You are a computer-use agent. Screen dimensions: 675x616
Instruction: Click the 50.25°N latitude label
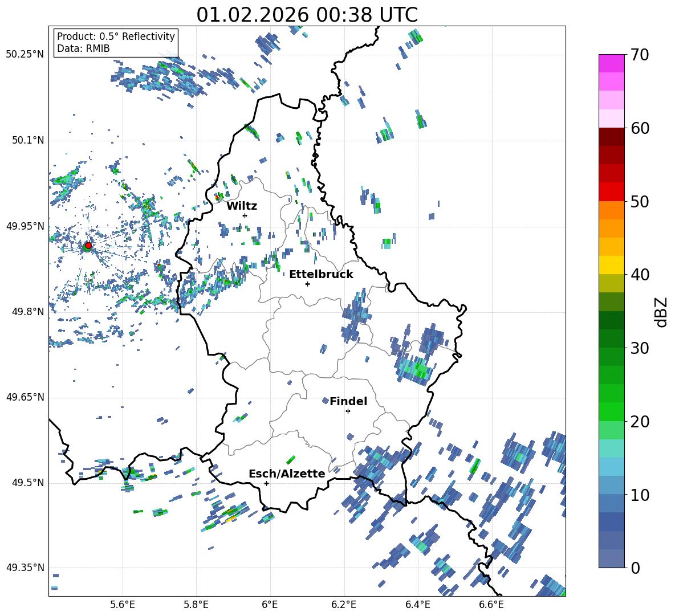pos(25,55)
